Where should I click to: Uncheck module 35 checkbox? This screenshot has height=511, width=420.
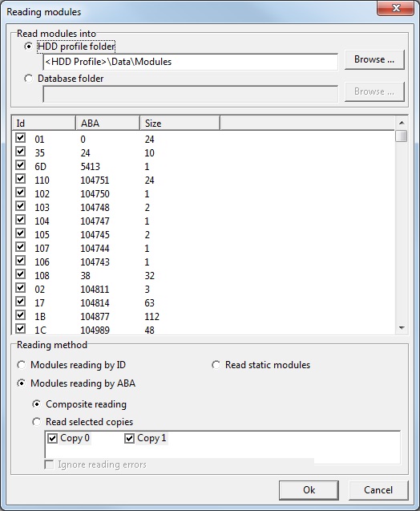[x=21, y=152]
